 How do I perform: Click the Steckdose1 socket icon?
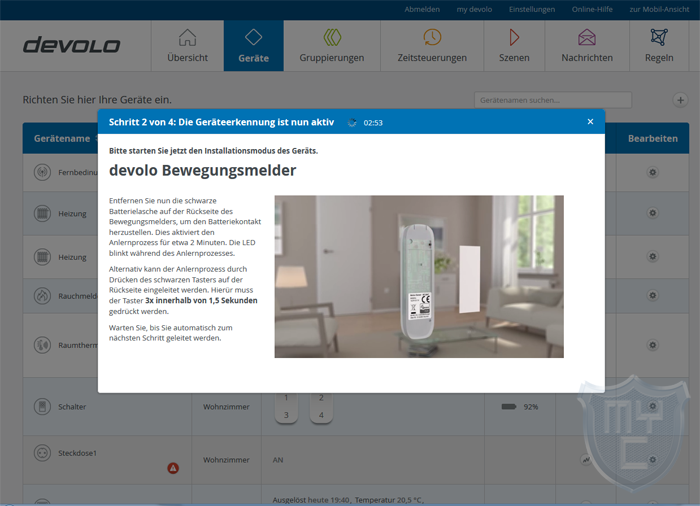(x=42, y=453)
